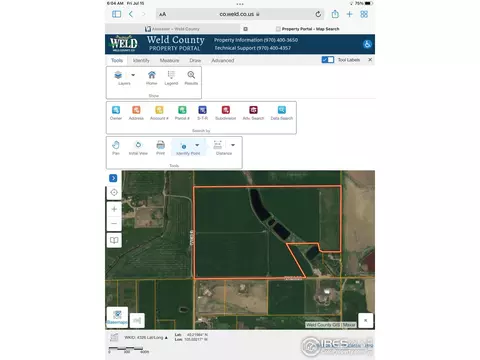Expand the blue side panel arrow
The width and height of the screenshot is (480, 360).
tap(113, 178)
